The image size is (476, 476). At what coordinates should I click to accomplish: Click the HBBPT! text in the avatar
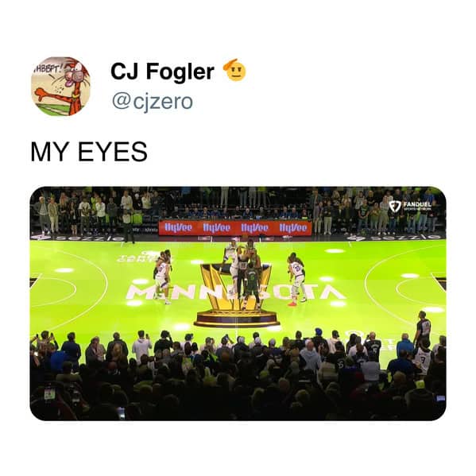coord(49,68)
